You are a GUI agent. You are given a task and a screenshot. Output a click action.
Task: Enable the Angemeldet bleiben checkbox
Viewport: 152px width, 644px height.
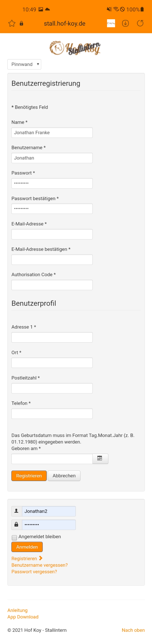pyautogui.click(x=15, y=537)
